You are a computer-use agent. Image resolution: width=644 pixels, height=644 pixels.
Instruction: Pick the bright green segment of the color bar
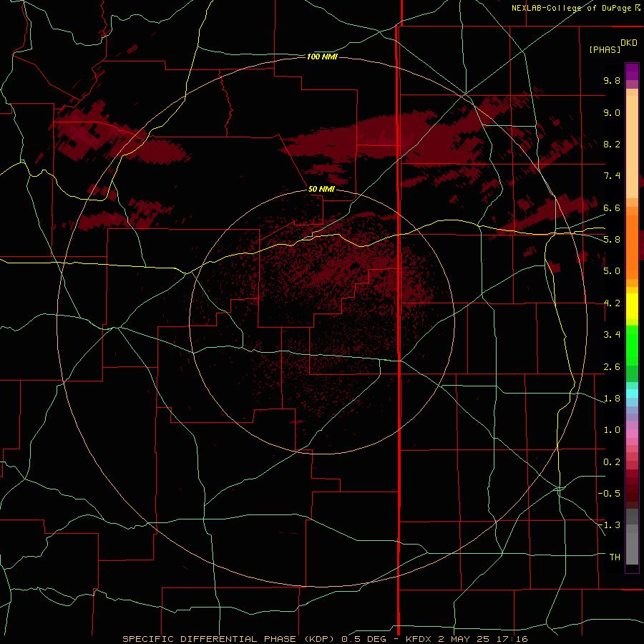pyautogui.click(x=632, y=346)
